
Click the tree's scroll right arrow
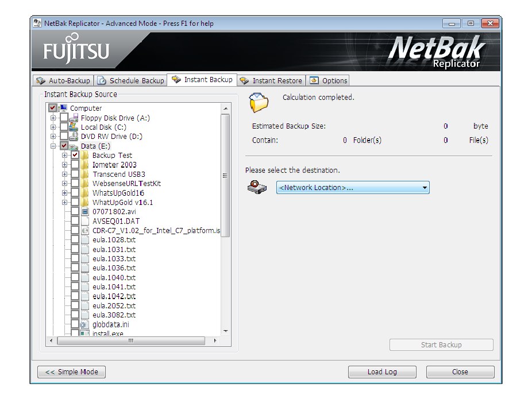tap(215, 340)
